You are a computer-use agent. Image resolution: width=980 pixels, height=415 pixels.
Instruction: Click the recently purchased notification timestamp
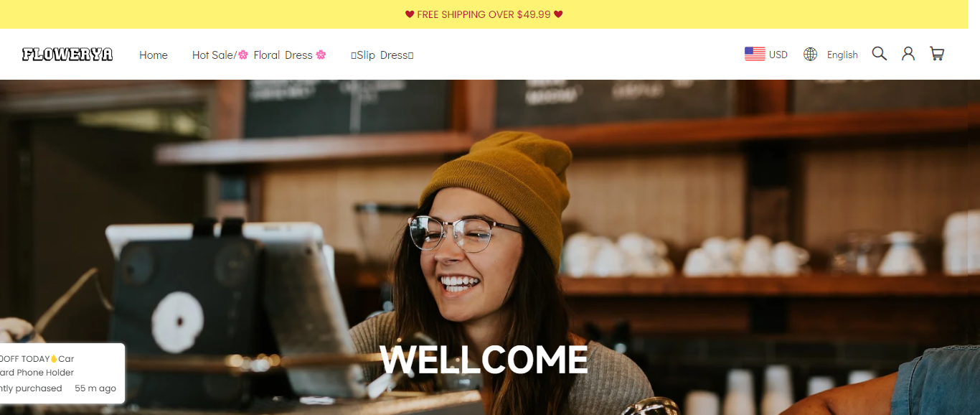[95, 388]
